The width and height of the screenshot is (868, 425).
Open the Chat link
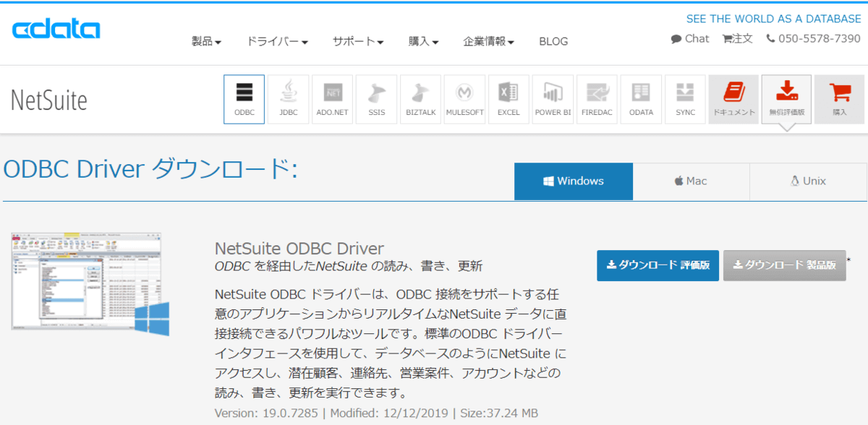pos(690,38)
